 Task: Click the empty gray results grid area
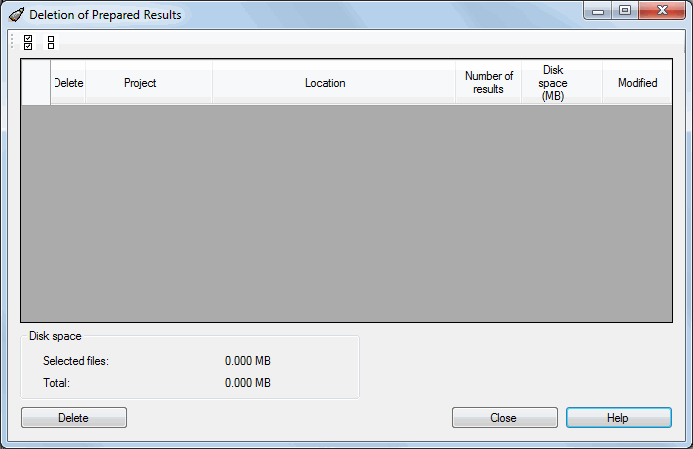(346, 213)
